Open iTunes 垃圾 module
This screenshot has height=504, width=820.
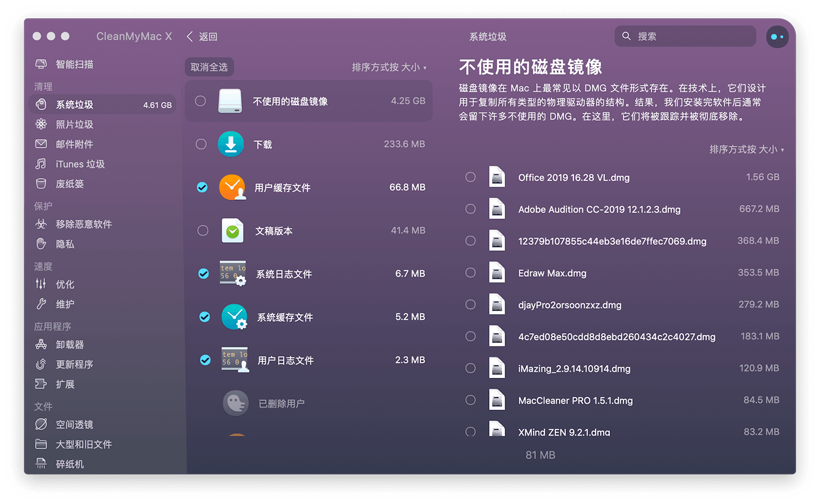click(80, 164)
